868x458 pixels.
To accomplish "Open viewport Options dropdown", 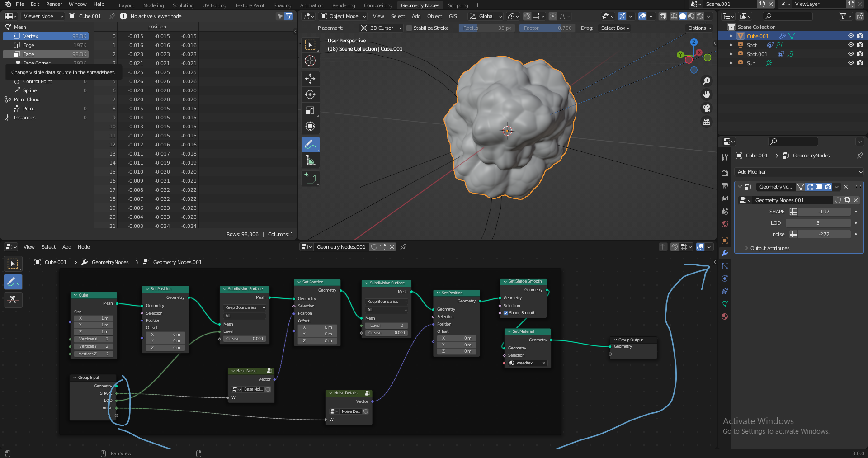I will coord(699,28).
